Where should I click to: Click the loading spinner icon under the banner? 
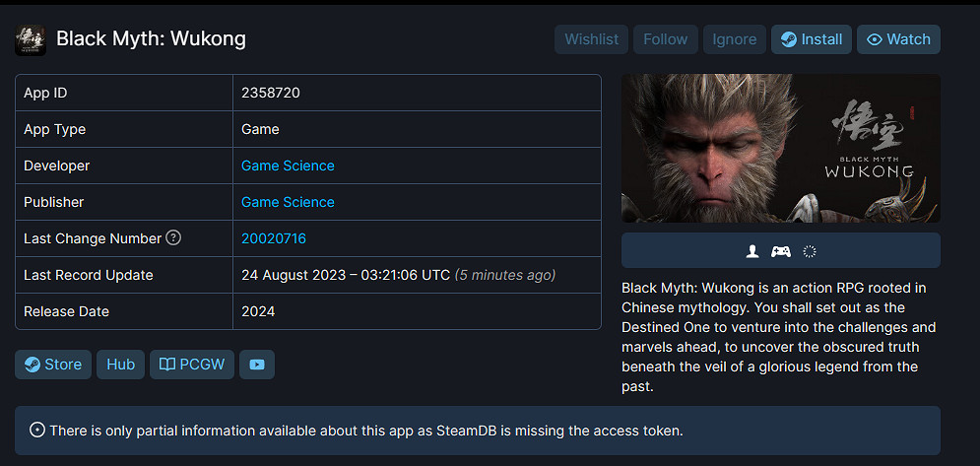coord(810,251)
